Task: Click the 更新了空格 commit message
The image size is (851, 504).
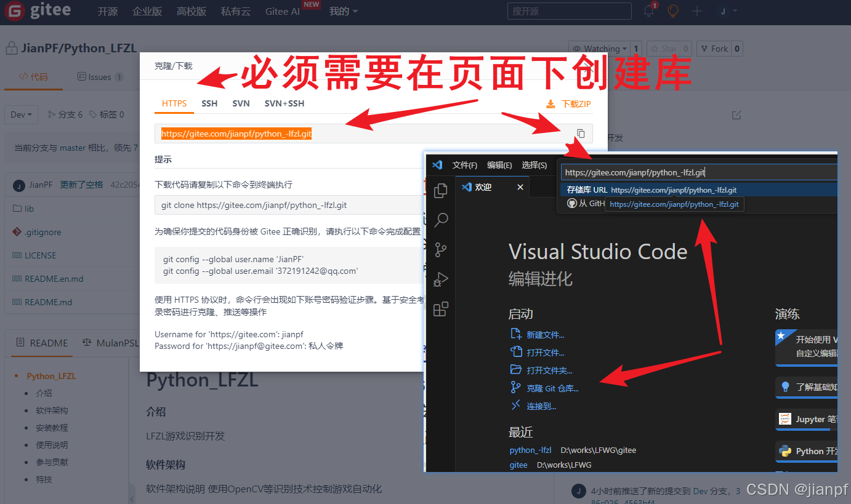Action: click(81, 185)
